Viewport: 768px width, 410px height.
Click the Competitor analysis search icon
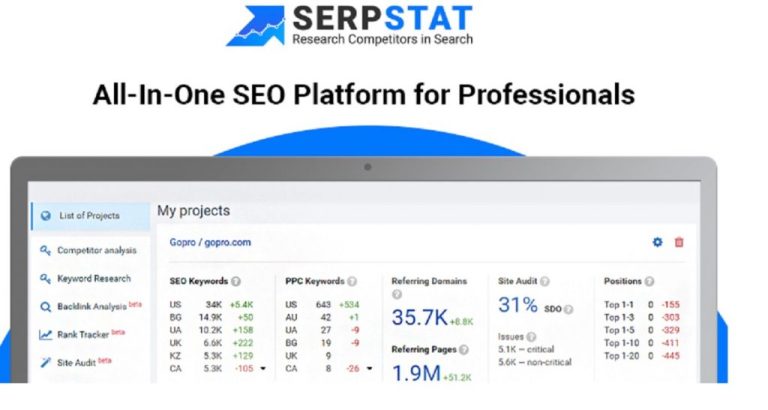(x=45, y=250)
